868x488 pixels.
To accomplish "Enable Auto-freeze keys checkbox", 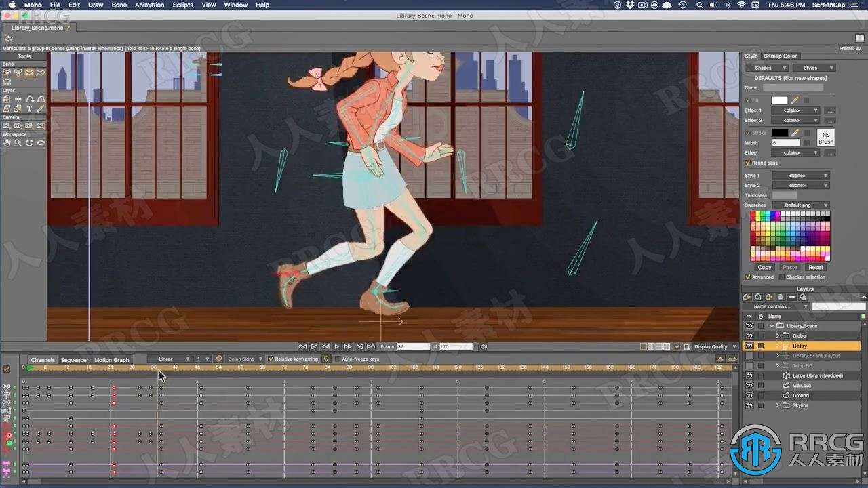I will coord(338,359).
